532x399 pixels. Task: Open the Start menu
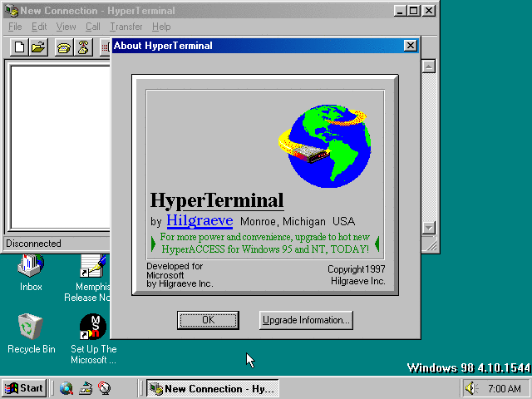[x=24, y=388]
